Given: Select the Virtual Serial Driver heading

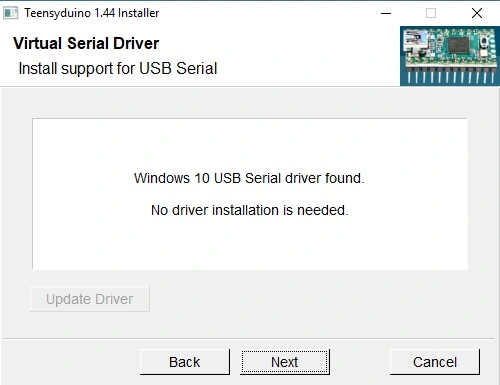Looking at the screenshot, I should (x=86, y=43).
